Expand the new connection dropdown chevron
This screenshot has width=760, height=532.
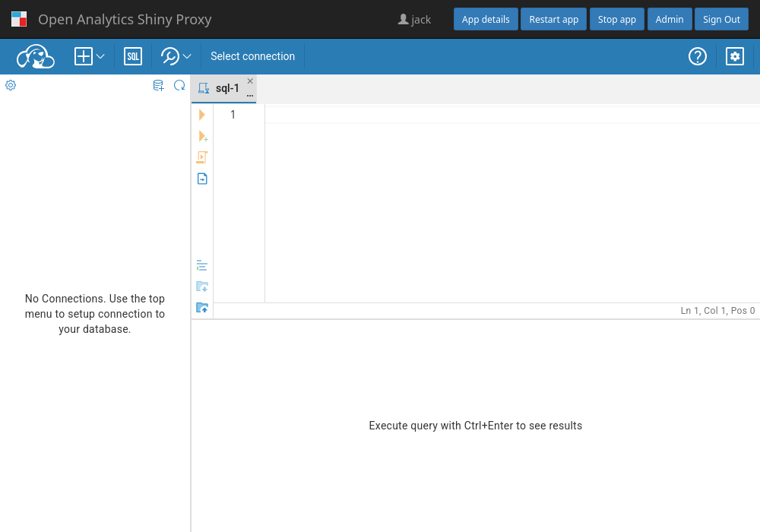point(100,56)
